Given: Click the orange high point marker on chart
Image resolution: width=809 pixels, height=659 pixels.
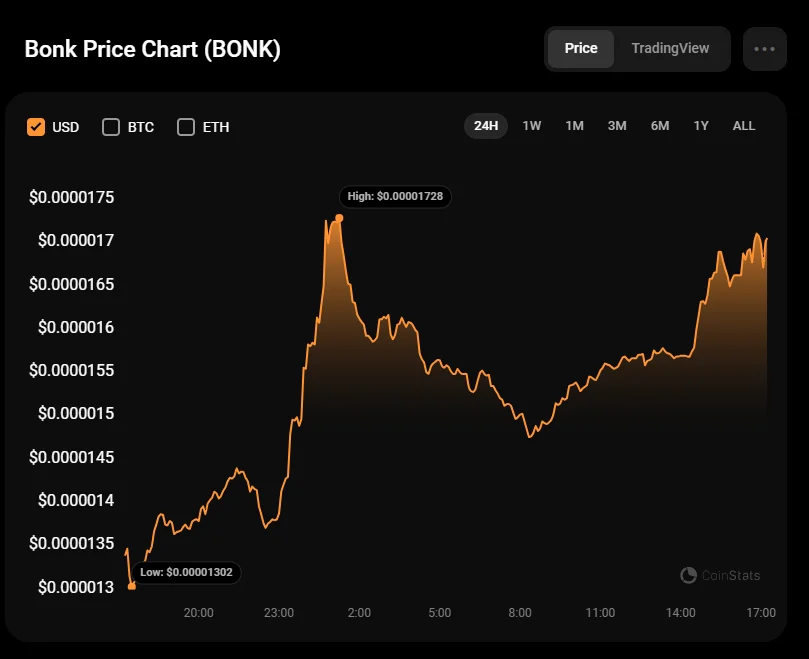Looking at the screenshot, I should (x=339, y=218).
